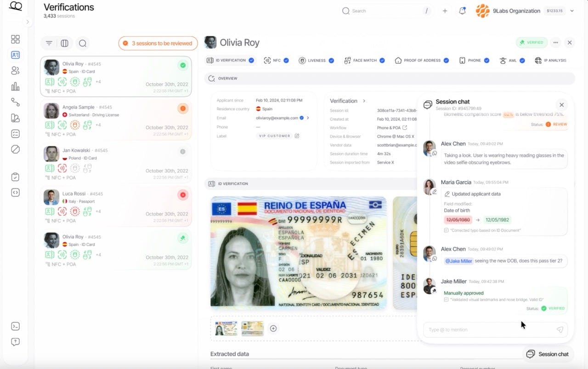The image size is (588, 369).
Task: Open the analytics bar chart sidebar icon
Action: click(x=15, y=86)
